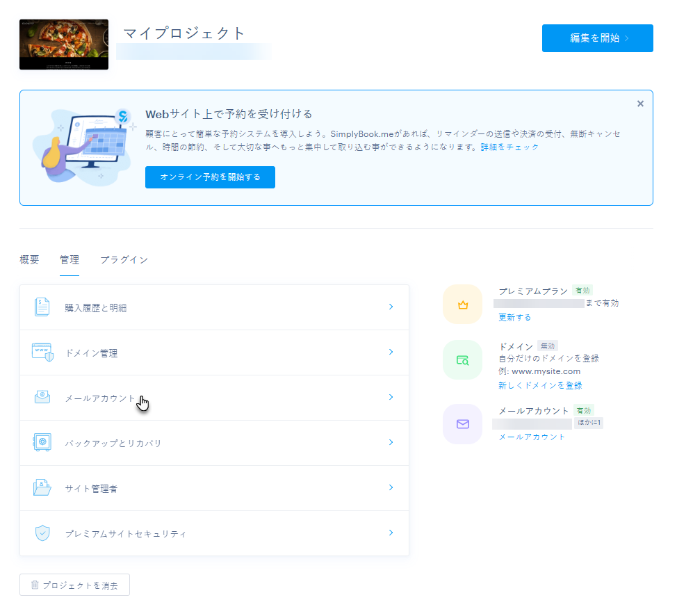Viewport: 677px width, 616px height.
Task: Click the premium site security shield icon
Action: 42,533
